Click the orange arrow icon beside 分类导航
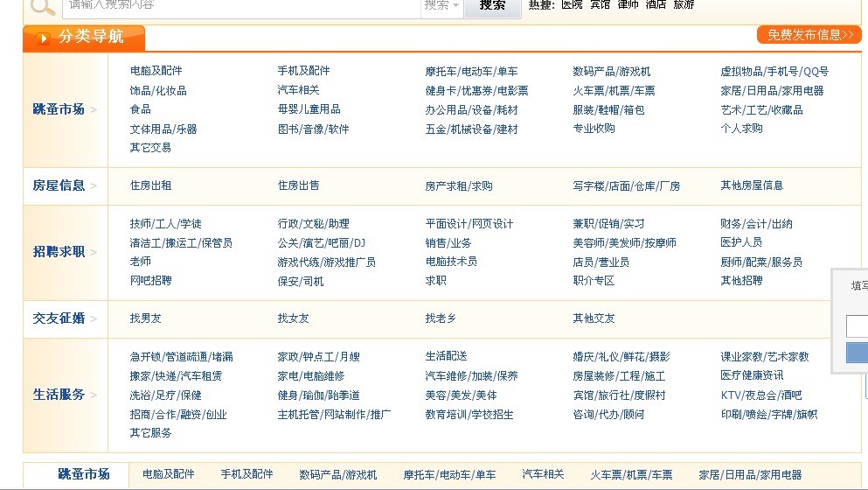 coord(43,38)
